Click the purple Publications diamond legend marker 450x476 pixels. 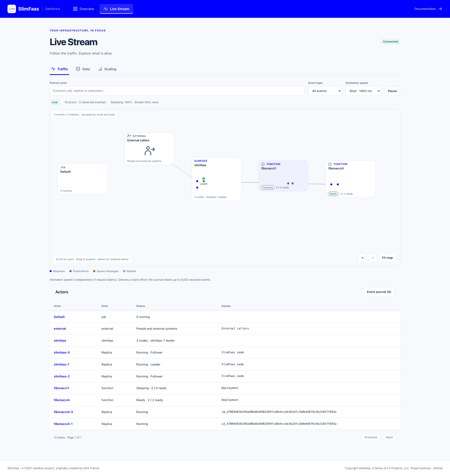tap(71, 271)
